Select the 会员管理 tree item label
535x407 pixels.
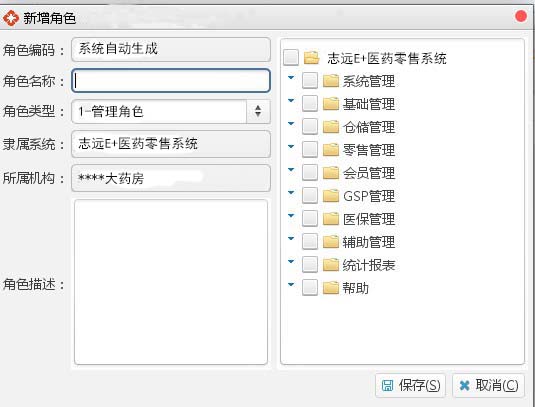[x=369, y=173]
